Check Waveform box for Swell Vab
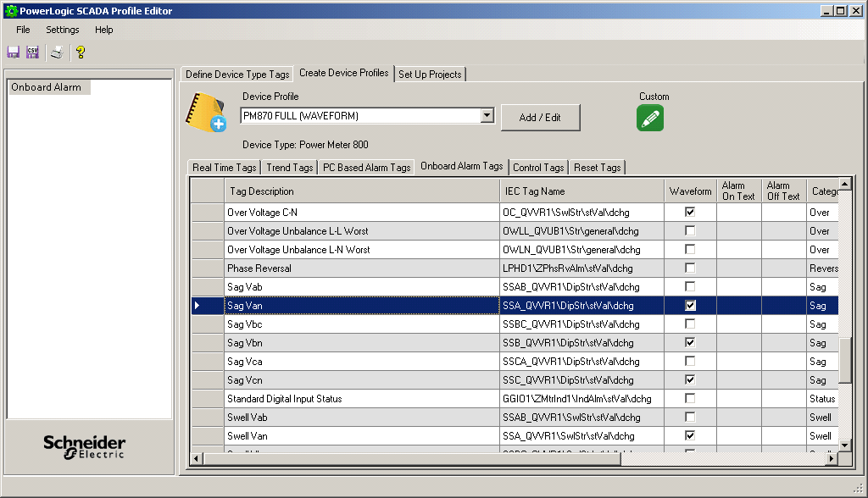Viewport: 868px width, 498px height. pyautogui.click(x=690, y=418)
